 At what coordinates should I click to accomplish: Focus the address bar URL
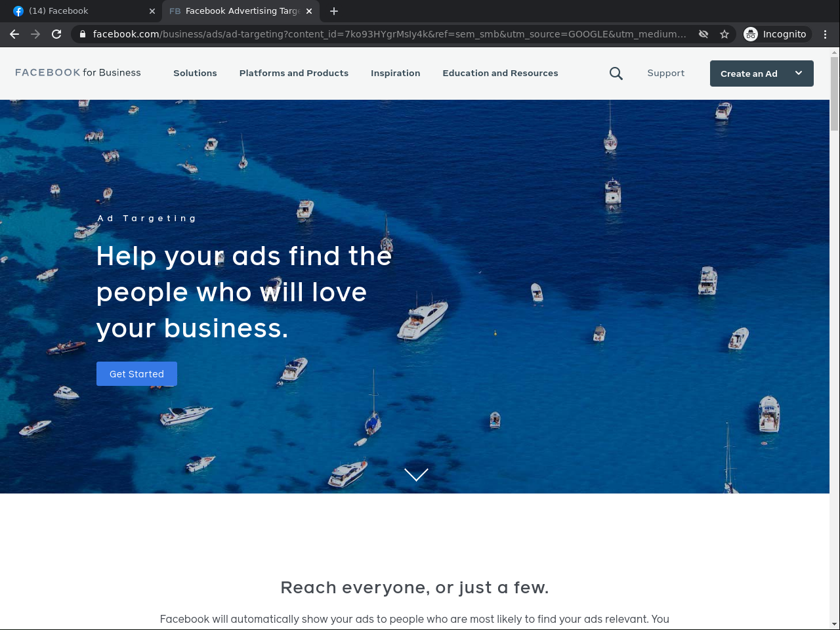pyautogui.click(x=390, y=34)
